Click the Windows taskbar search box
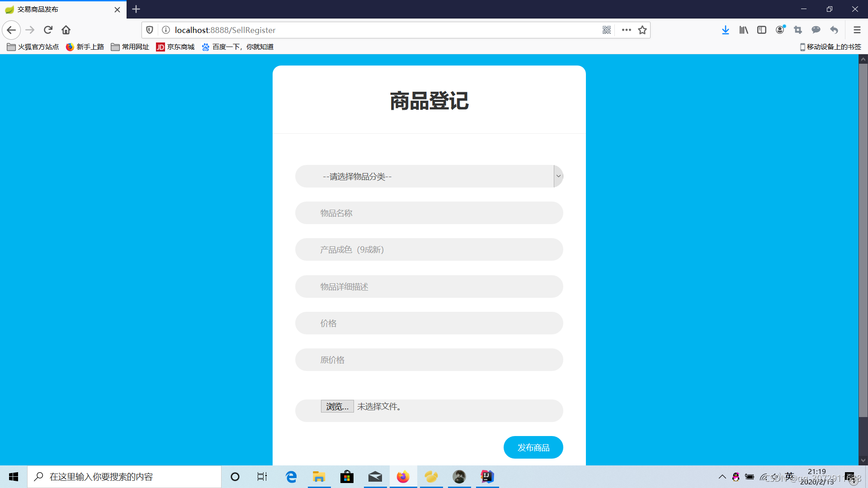Image resolution: width=868 pixels, height=488 pixels. 124,477
